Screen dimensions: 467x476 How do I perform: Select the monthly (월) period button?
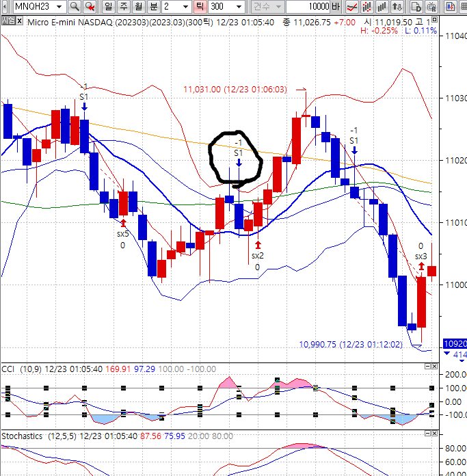pyautogui.click(x=139, y=7)
